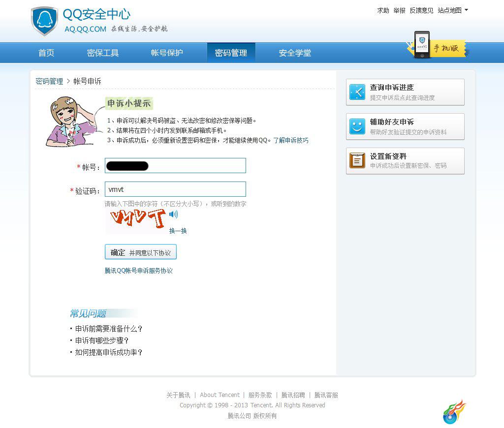
Task: Open the 帐号保护 nav tab
Action: click(167, 53)
